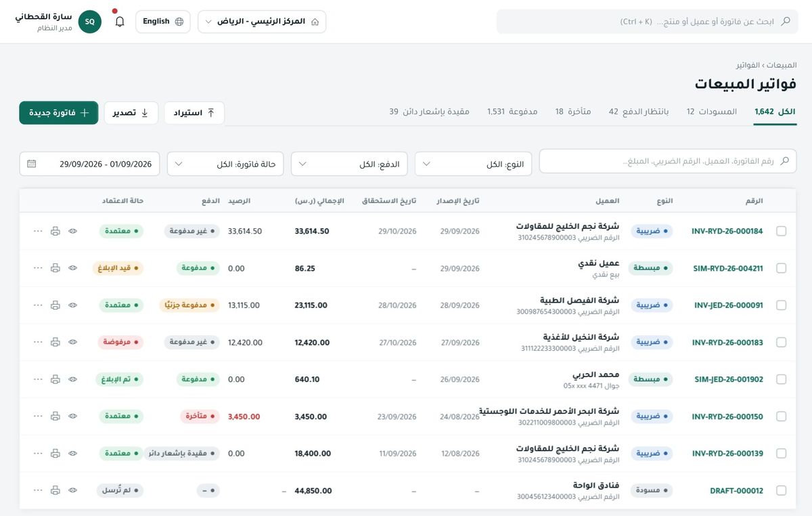Open the date range 01/09/2026 - 29/09/2026 picker

[x=89, y=164]
